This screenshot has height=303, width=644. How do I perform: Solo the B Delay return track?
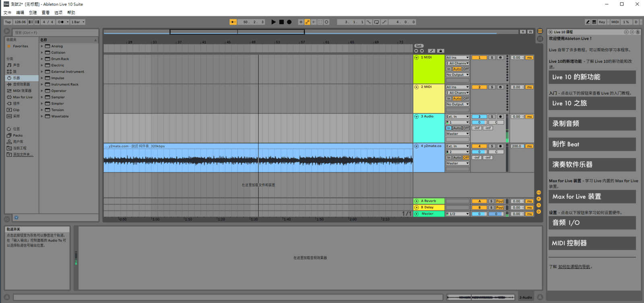pyautogui.click(x=491, y=208)
